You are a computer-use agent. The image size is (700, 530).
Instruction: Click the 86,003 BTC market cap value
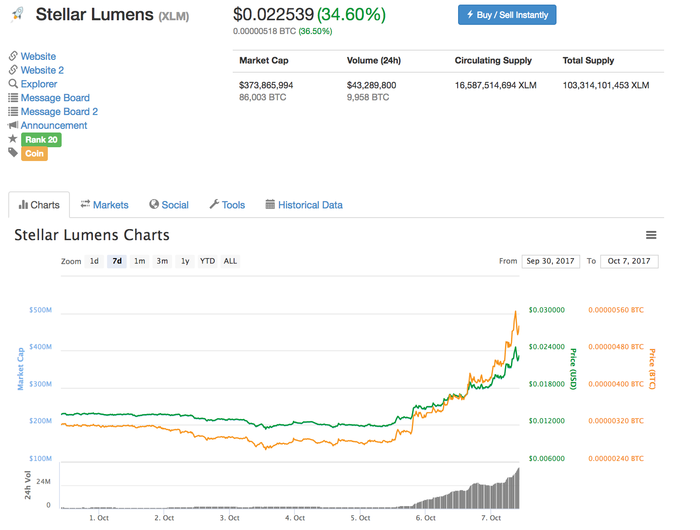(x=262, y=97)
